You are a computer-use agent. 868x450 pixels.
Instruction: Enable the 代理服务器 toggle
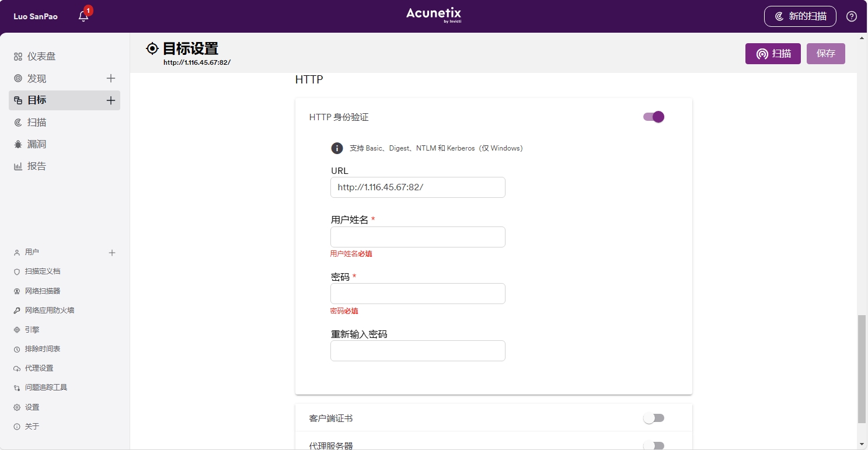[654, 445]
